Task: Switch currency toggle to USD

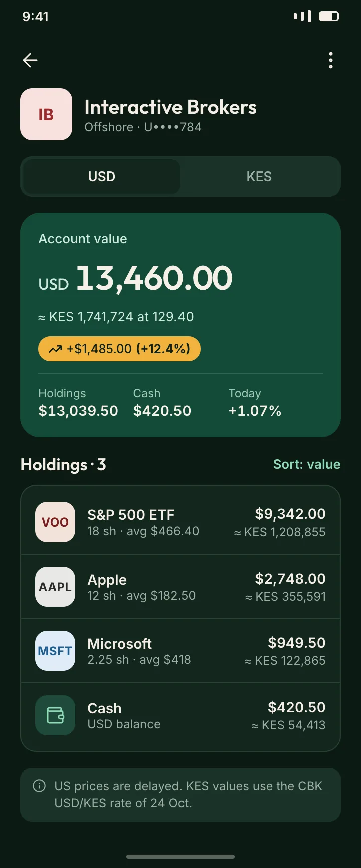Action: [x=102, y=177]
